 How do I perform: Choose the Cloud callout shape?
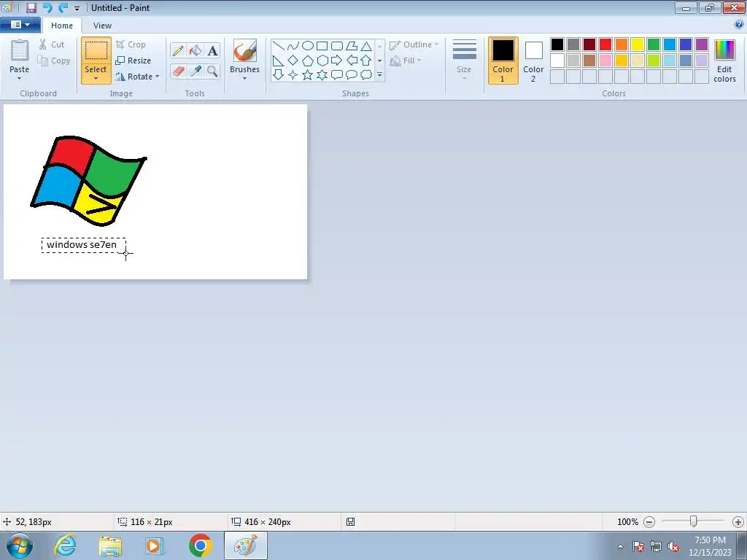pyautogui.click(x=366, y=75)
